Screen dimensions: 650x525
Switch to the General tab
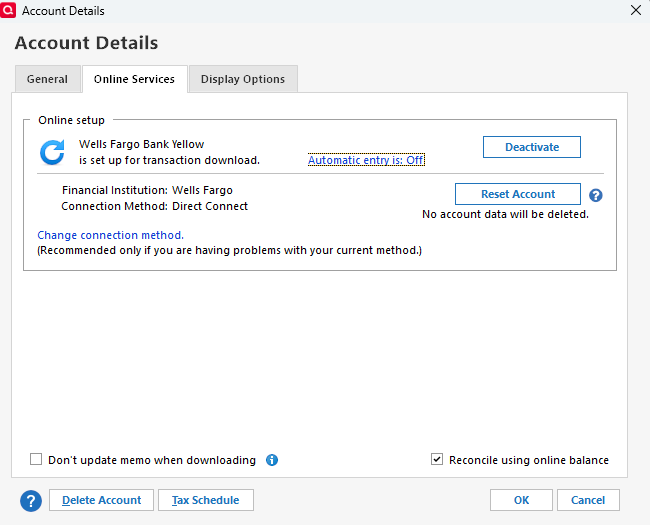48,79
